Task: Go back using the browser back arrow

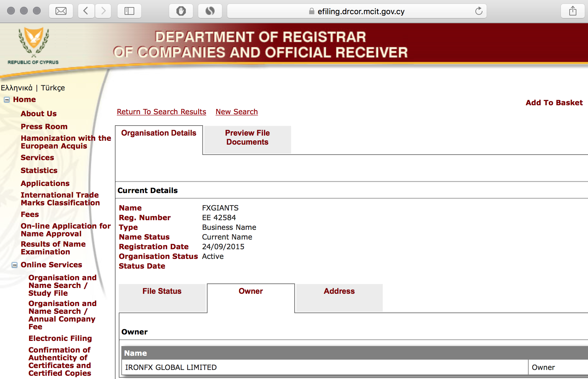Action: (86, 11)
